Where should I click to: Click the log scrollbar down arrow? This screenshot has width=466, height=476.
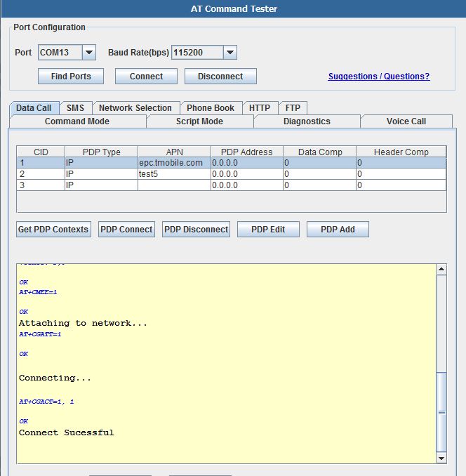pos(441,458)
